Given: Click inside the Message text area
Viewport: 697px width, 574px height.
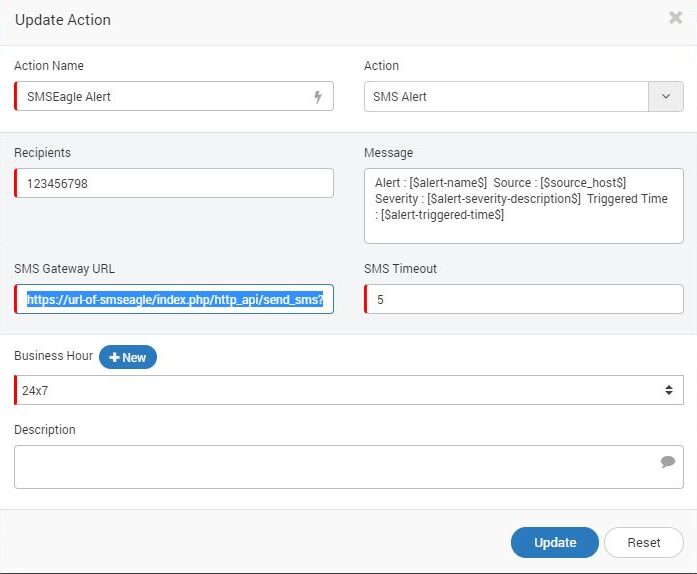Looking at the screenshot, I should point(524,206).
